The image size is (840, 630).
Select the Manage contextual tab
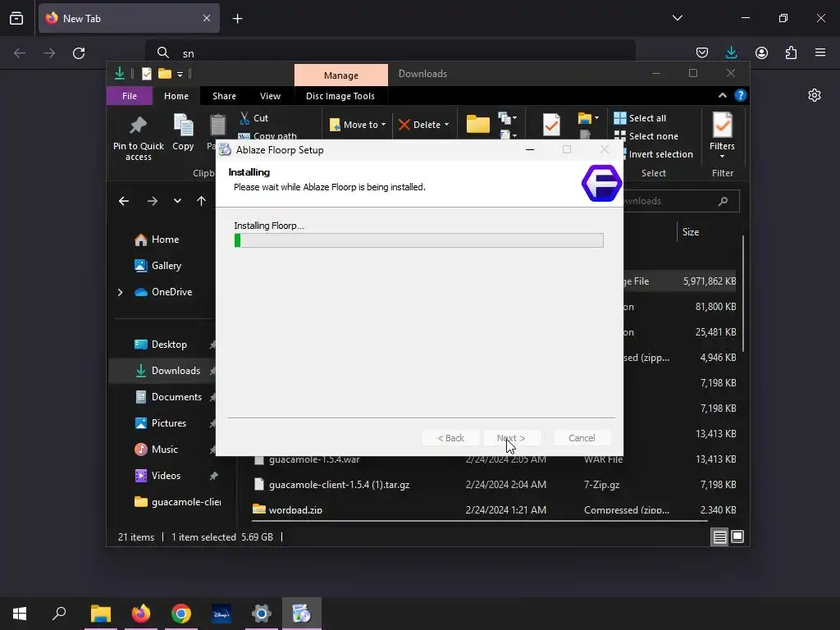point(340,75)
